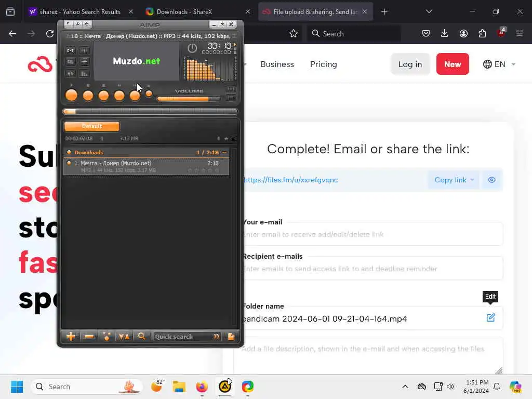The image size is (532, 399).
Task: Click the small orange open-files button in AIMP
Action: tap(149, 94)
